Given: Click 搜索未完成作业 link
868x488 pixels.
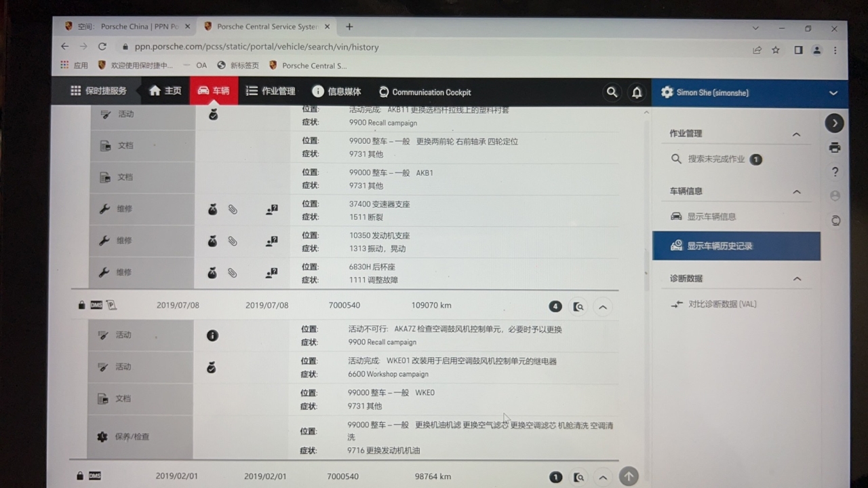Looking at the screenshot, I should [716, 159].
